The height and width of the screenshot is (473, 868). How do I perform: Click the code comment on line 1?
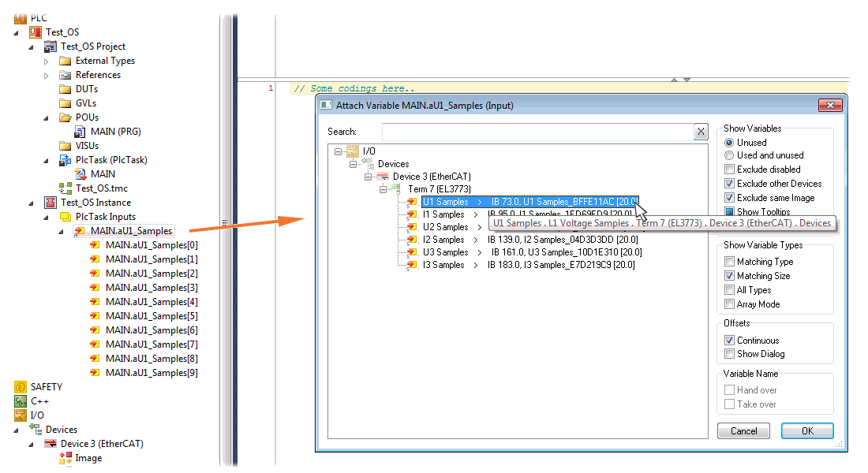[x=354, y=88]
